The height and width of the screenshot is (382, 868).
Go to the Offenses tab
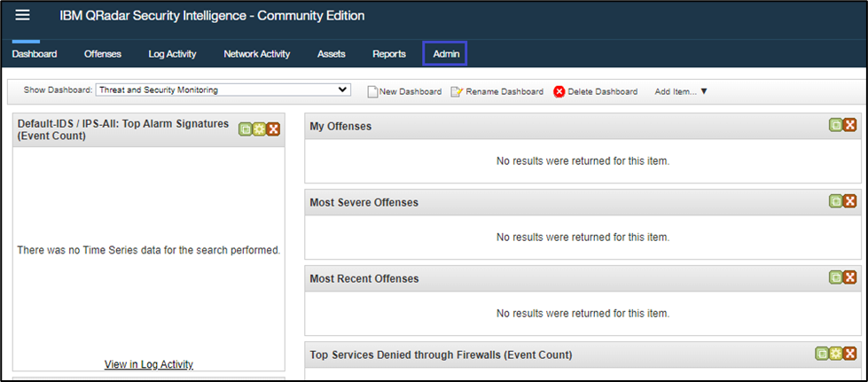pos(103,54)
